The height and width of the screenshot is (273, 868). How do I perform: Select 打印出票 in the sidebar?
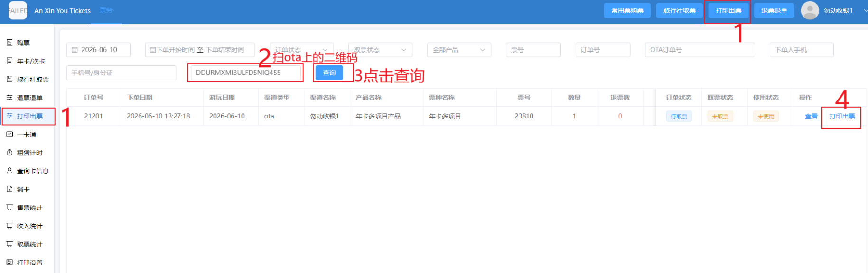coord(27,116)
